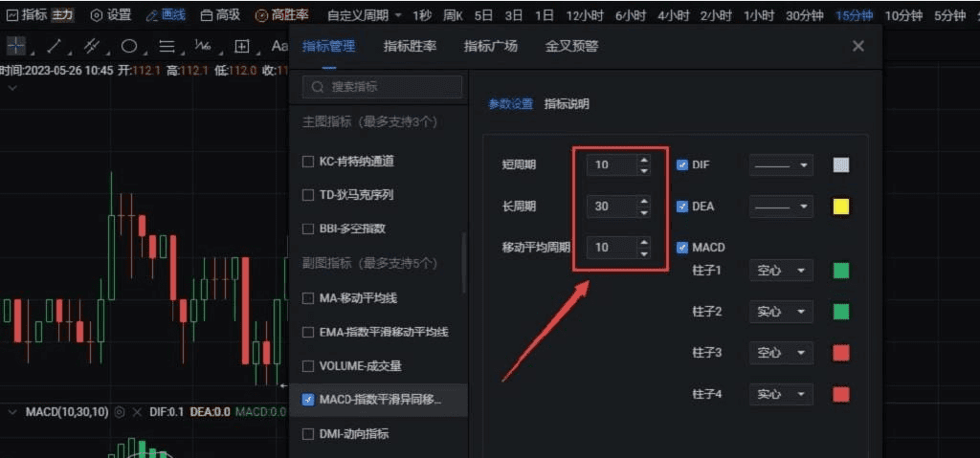The width and height of the screenshot is (980, 458).
Task: Open the 指标说明 tab
Action: tap(567, 104)
